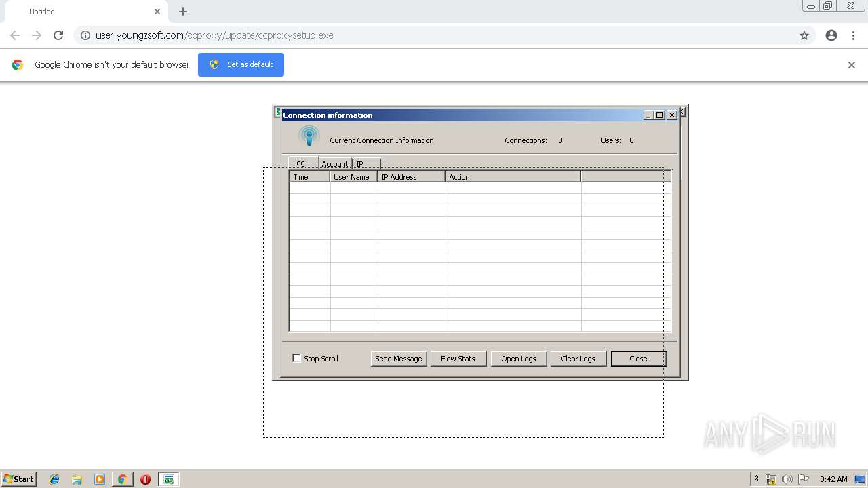Click the Close button in dialog
The width and height of the screenshot is (868, 488).
[x=639, y=359]
